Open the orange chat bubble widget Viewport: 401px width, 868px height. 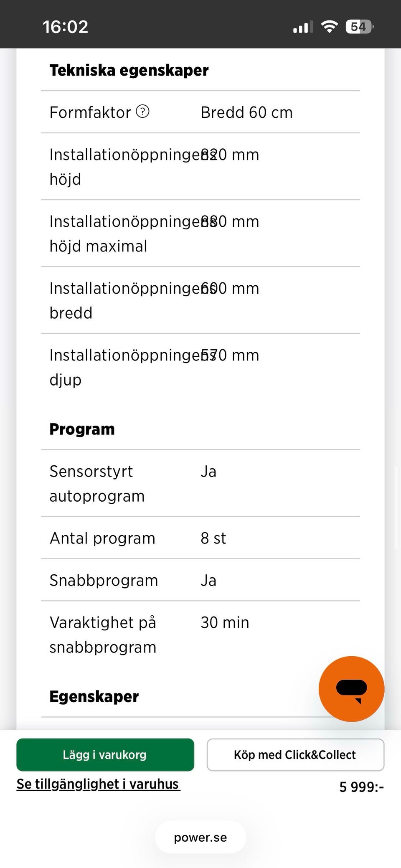tap(351, 689)
